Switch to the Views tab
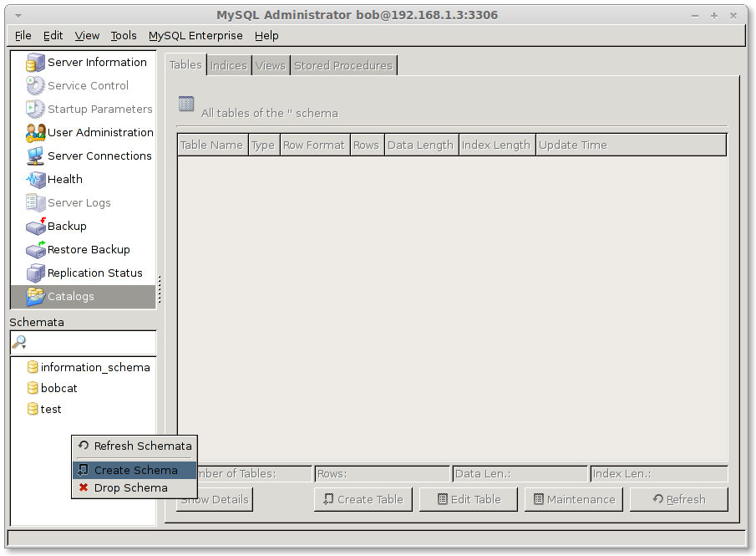 coord(271,66)
